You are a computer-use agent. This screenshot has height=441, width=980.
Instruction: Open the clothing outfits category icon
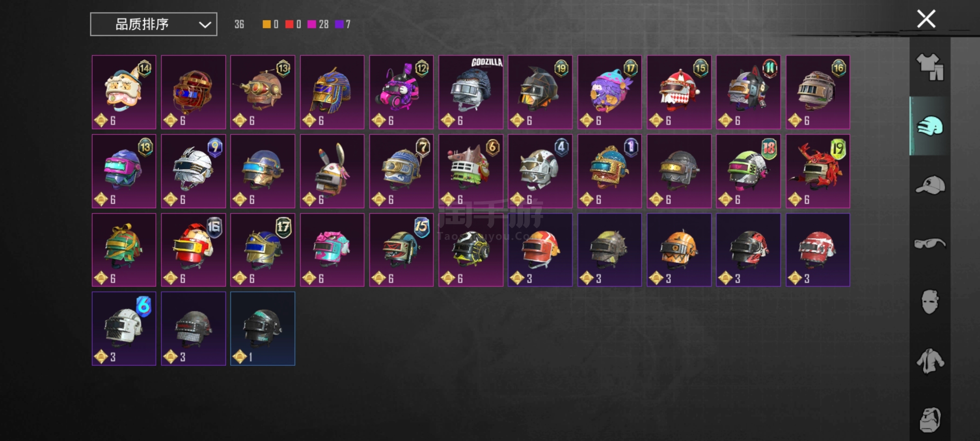coord(930,67)
